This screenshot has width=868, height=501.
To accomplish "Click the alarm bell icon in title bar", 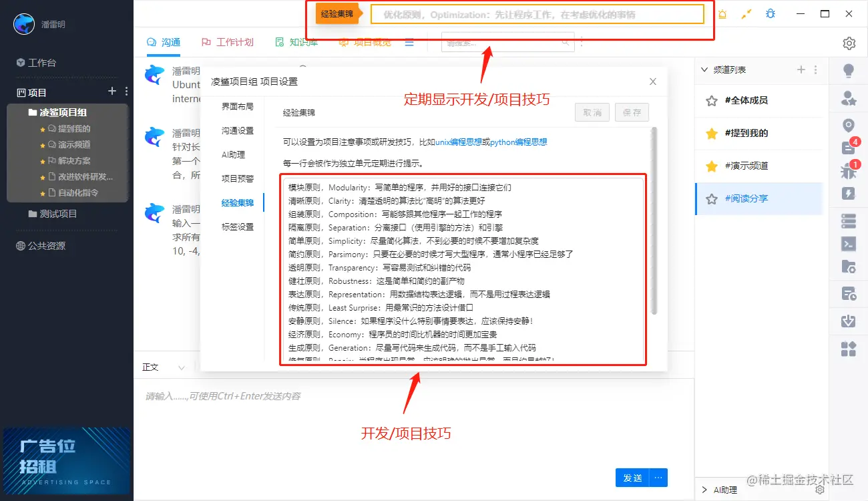I will (x=722, y=14).
